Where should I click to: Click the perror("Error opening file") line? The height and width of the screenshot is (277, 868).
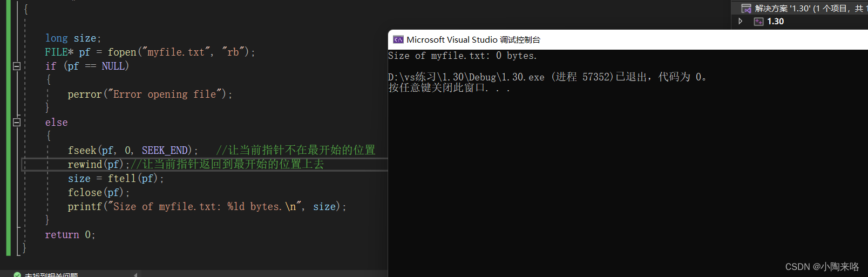[x=150, y=94]
